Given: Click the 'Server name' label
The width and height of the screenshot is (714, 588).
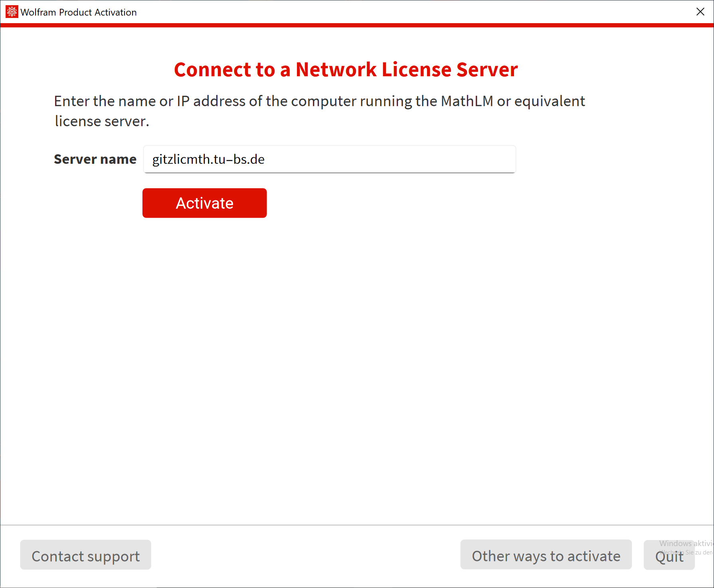Looking at the screenshot, I should (x=95, y=159).
